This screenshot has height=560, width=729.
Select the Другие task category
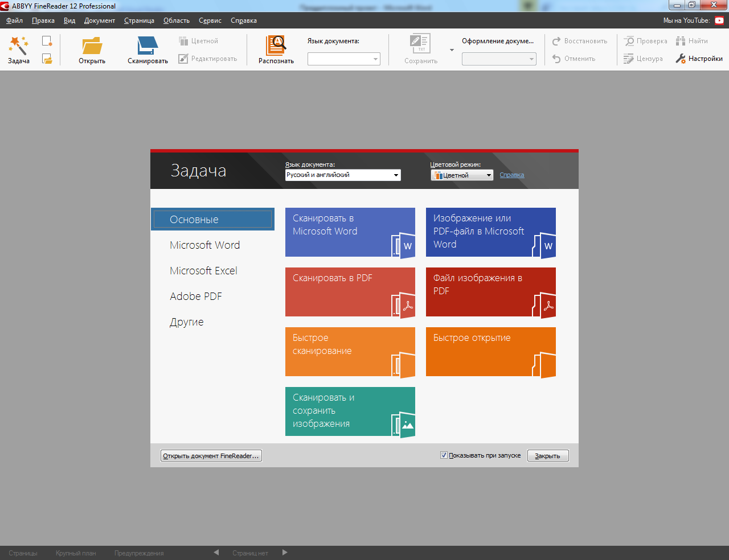coord(187,322)
